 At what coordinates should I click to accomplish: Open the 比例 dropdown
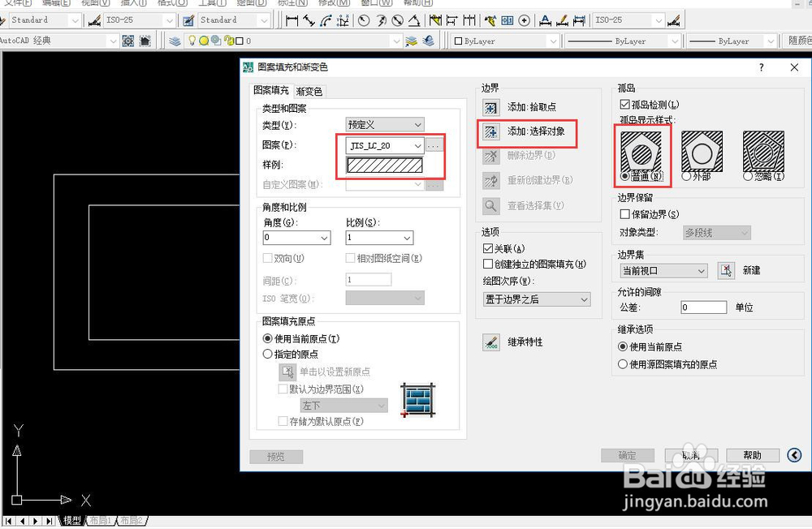click(x=379, y=238)
